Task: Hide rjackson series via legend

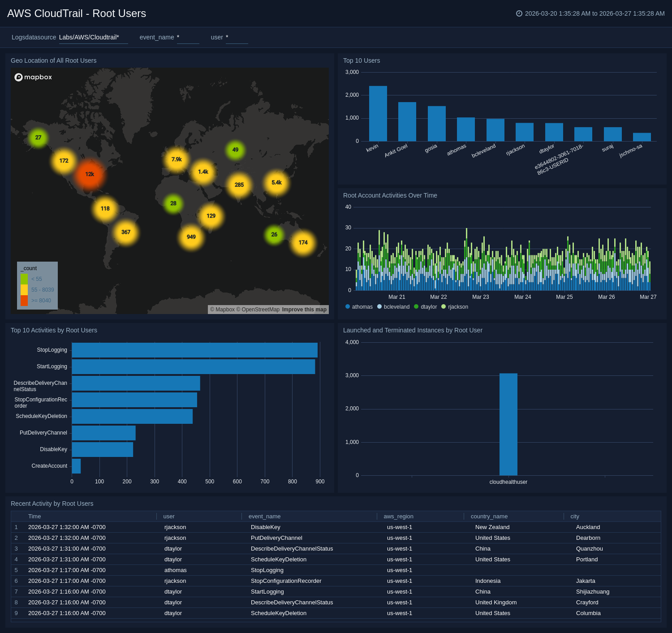Action: [455, 307]
